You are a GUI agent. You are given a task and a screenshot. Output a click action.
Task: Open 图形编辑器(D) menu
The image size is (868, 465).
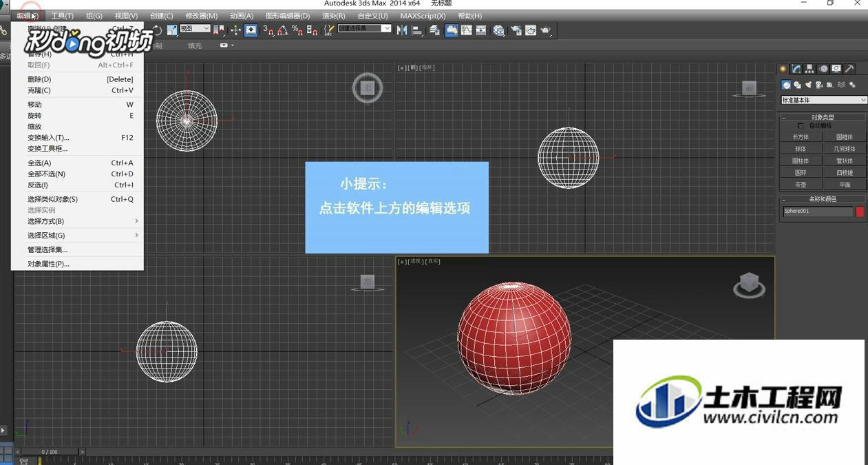288,16
